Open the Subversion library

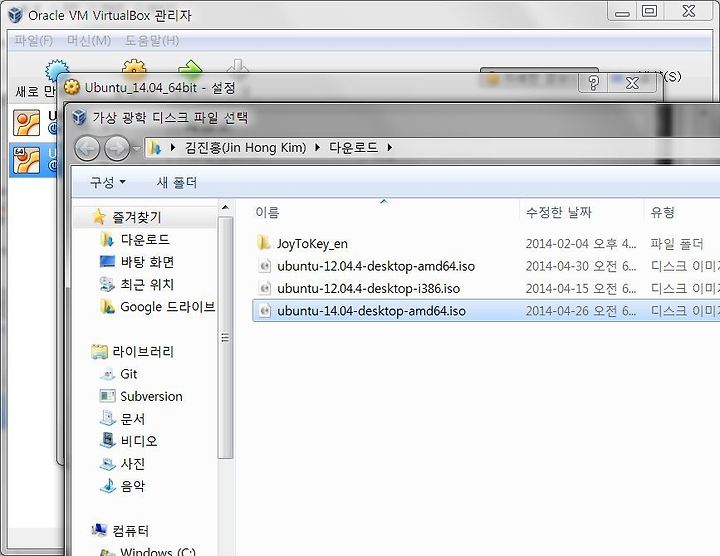[152, 396]
